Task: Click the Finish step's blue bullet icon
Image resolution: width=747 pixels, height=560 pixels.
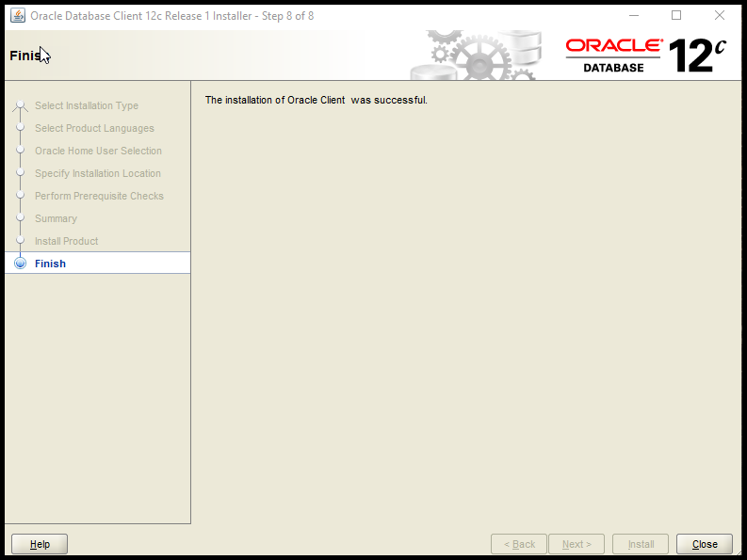Action: (20, 263)
